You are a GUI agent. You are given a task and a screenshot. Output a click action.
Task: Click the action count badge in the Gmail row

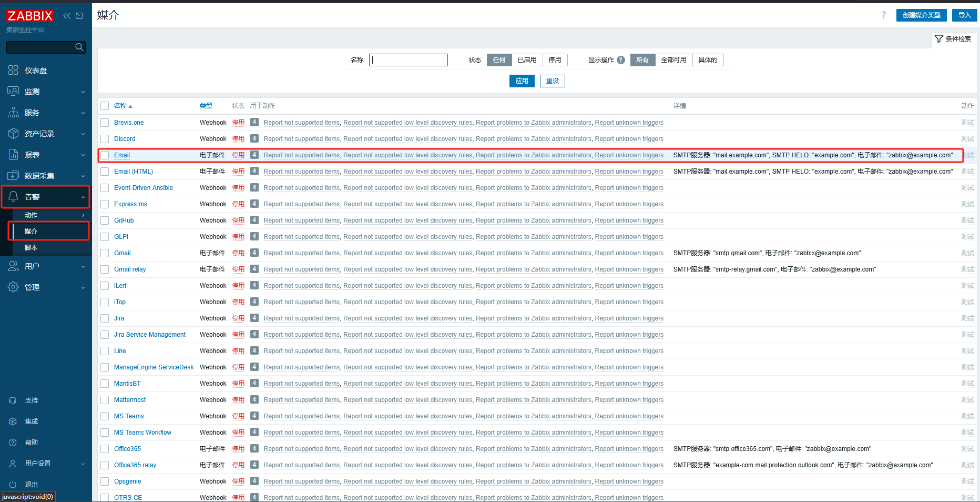pyautogui.click(x=254, y=253)
